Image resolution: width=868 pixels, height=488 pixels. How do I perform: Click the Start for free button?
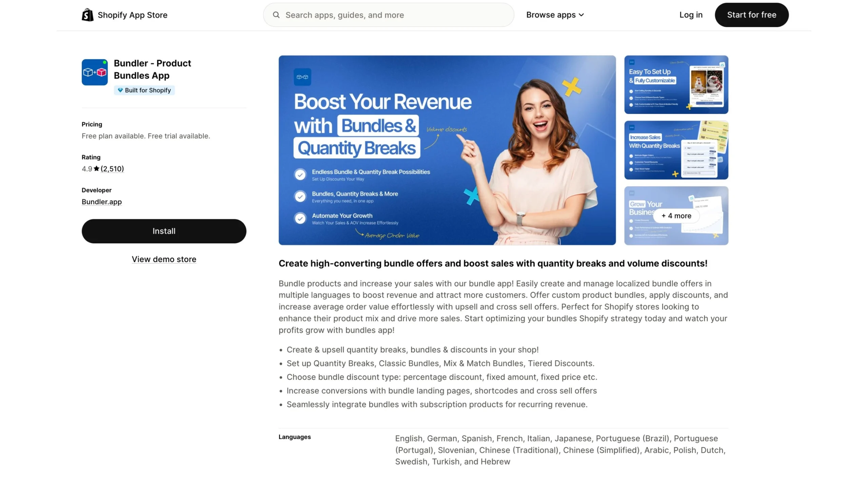tap(751, 15)
